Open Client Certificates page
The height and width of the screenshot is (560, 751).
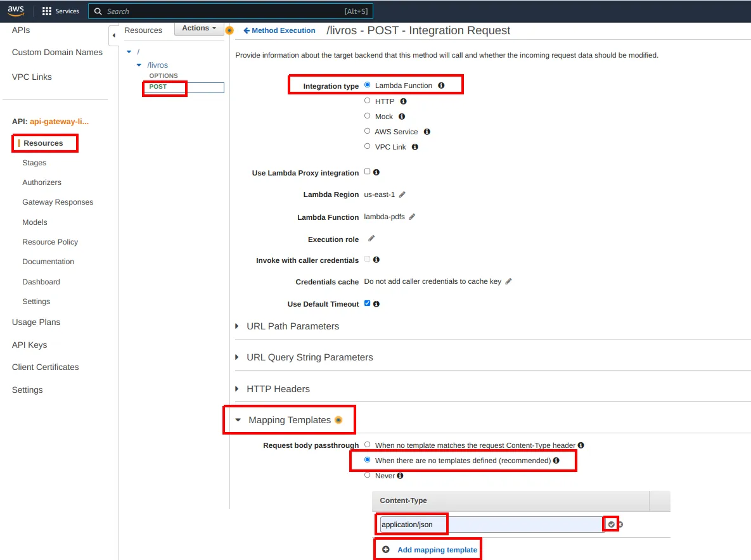point(45,367)
